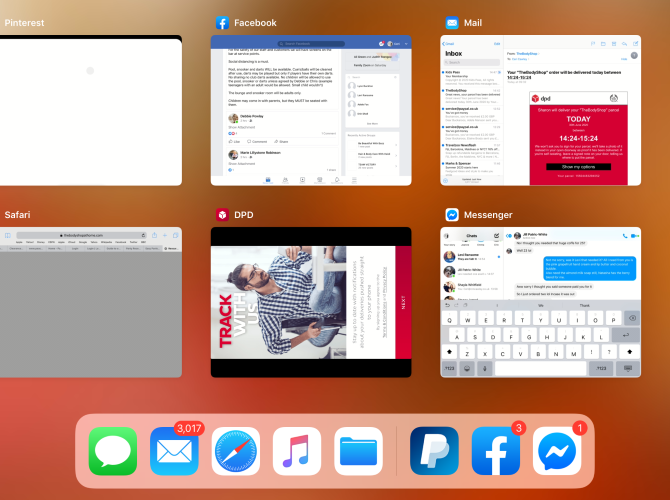The image size is (670, 500).
Task: Open the Music app in dock
Action: (x=297, y=451)
